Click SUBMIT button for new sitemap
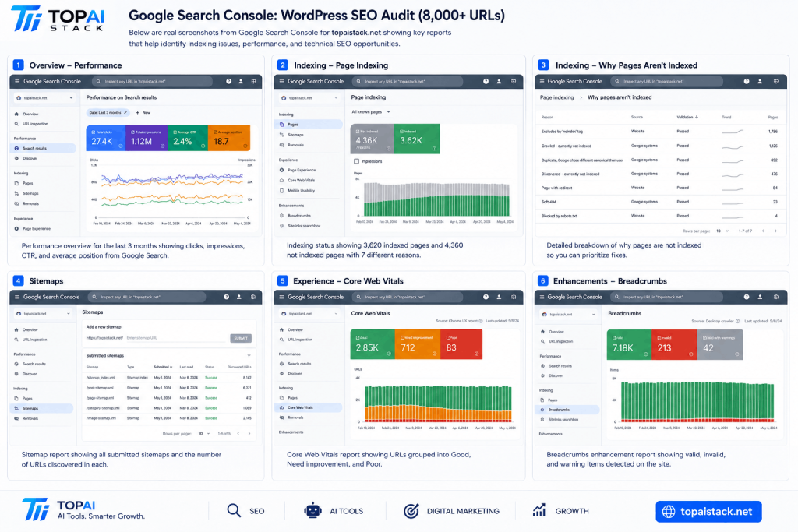 (x=241, y=338)
